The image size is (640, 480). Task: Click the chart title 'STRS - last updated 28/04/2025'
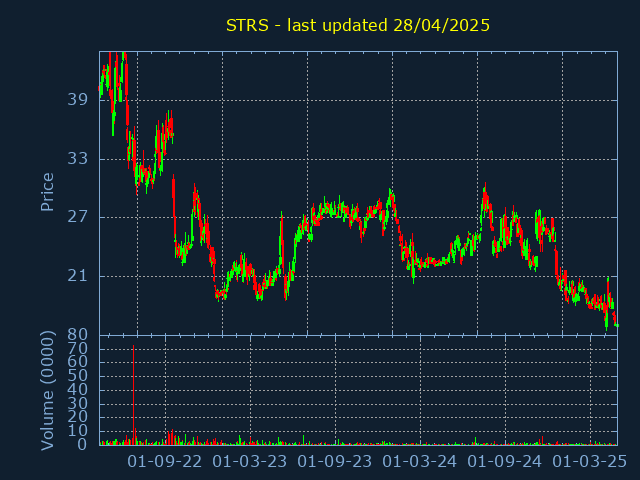(x=358, y=25)
